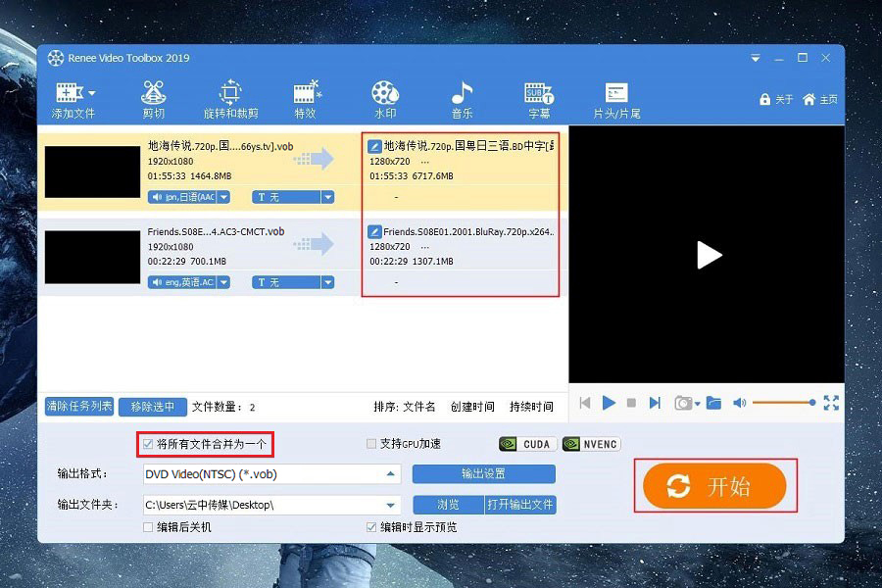The image size is (882, 588).
Task: Edit output name of 地海传说 file
Action: (x=374, y=146)
